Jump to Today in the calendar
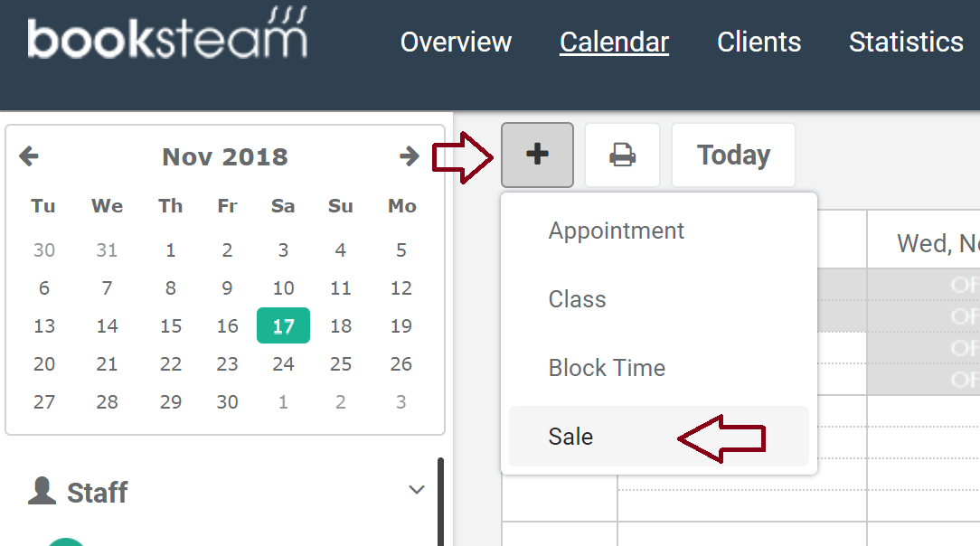Viewport: 980px width, 546px height. pos(733,155)
